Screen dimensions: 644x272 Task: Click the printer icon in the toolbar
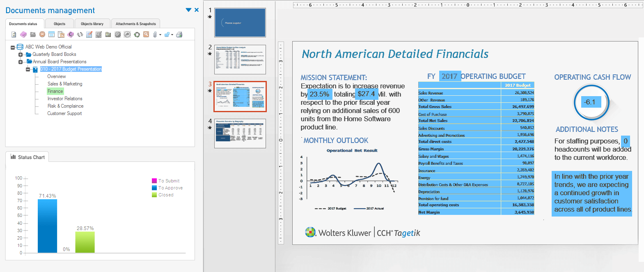point(179,35)
